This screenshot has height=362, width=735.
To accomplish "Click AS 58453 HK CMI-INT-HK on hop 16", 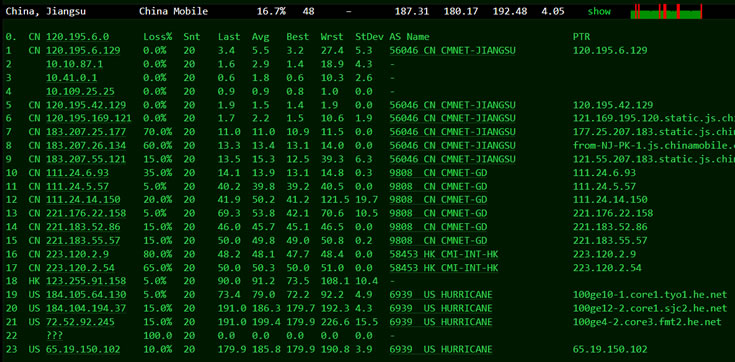I will (x=443, y=254).
